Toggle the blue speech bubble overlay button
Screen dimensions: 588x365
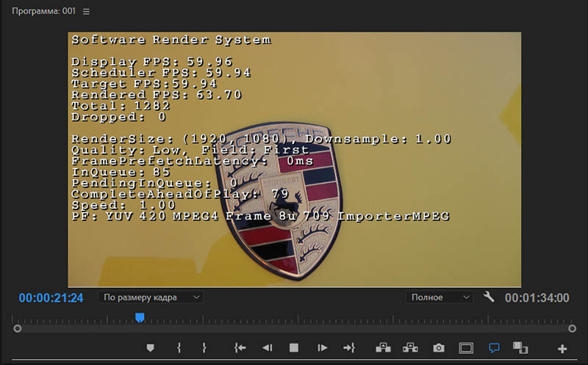(494, 349)
